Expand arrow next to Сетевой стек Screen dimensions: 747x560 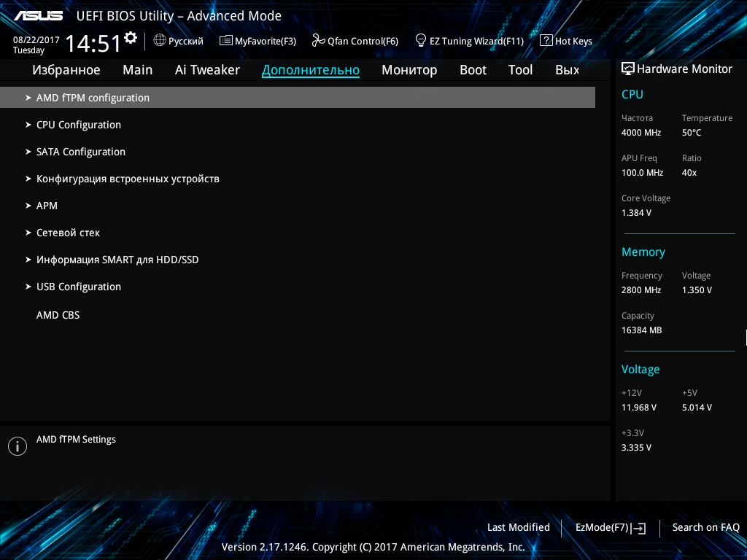click(28, 233)
